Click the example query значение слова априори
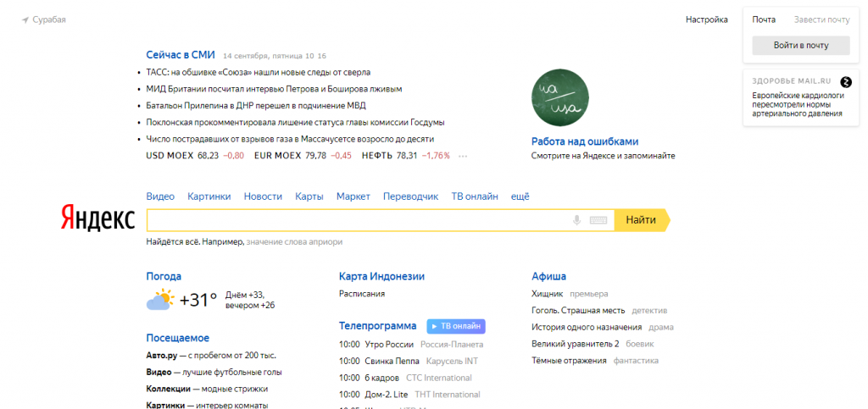This screenshot has height=409, width=868. pyautogui.click(x=294, y=242)
